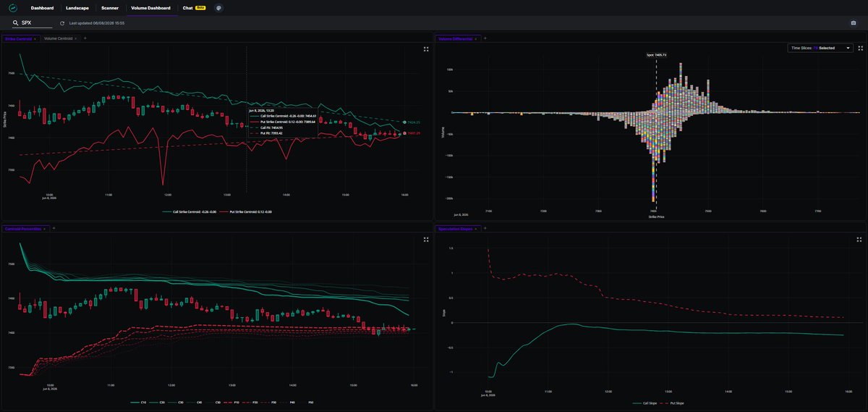
Task: Expand Strike Centroid chart to fullscreen
Action: tap(426, 49)
